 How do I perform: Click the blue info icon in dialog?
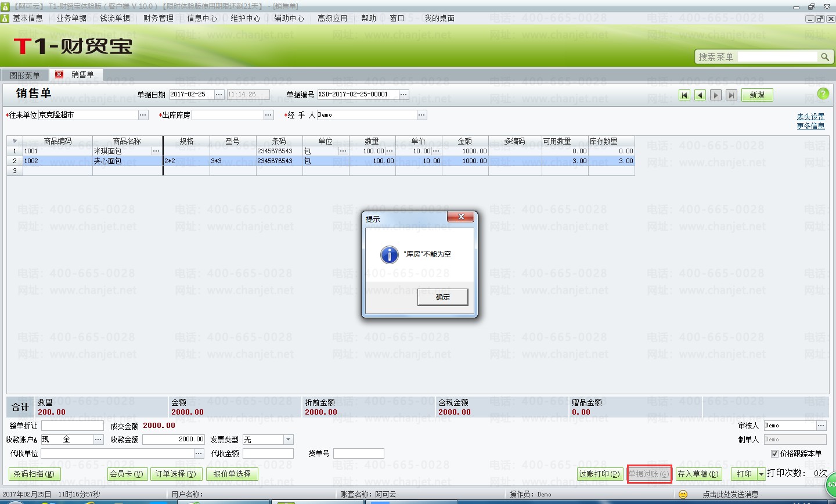pyautogui.click(x=389, y=254)
